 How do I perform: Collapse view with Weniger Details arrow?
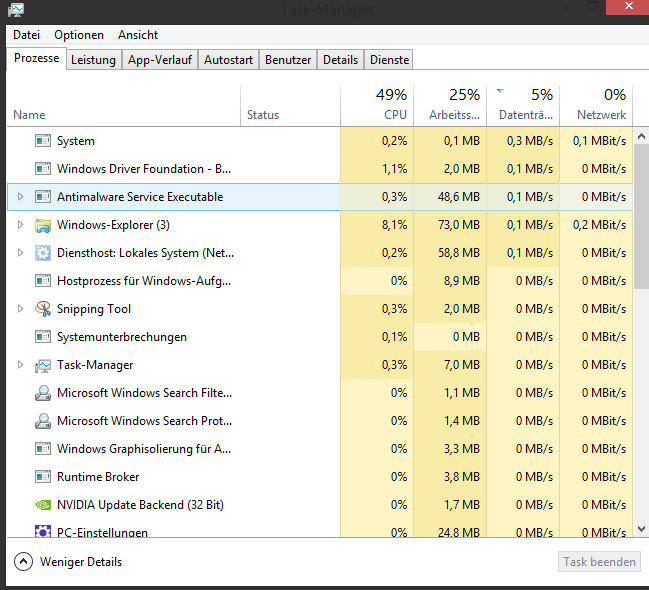click(23, 562)
